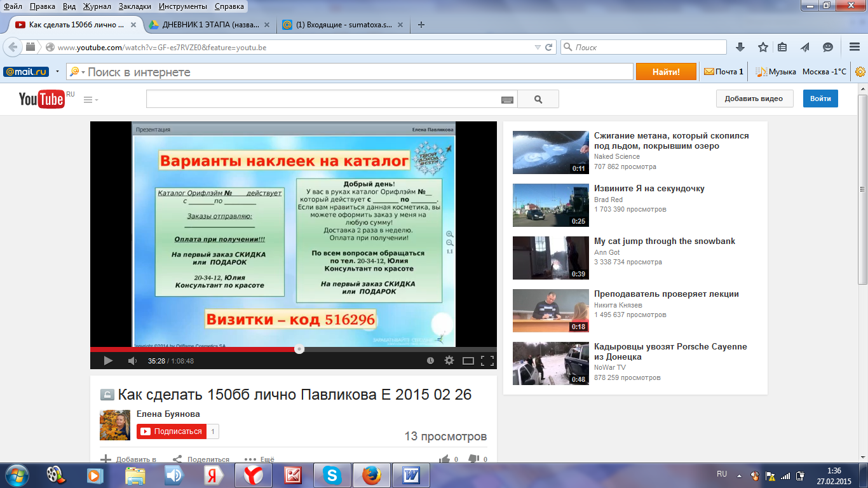This screenshot has width=868, height=488.
Task: Open the Извините Я на секундочку thumbnail
Action: click(x=550, y=205)
